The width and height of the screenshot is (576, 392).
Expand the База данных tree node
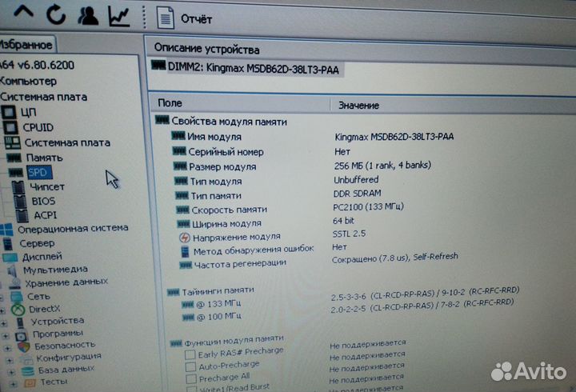(x=11, y=373)
